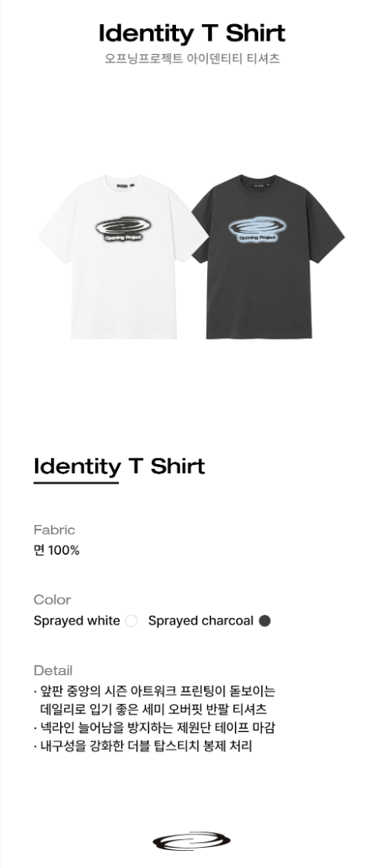This screenshot has width=366, height=868.
Task: Click the underlined Identity T Shirt section heading
Action: (119, 466)
